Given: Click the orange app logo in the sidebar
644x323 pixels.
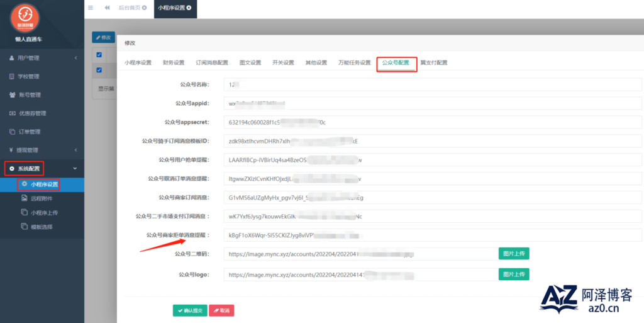Looking at the screenshot, I should coord(25,18).
